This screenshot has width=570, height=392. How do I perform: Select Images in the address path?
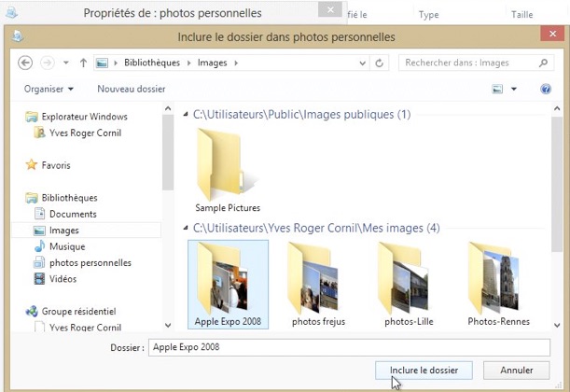tap(213, 63)
